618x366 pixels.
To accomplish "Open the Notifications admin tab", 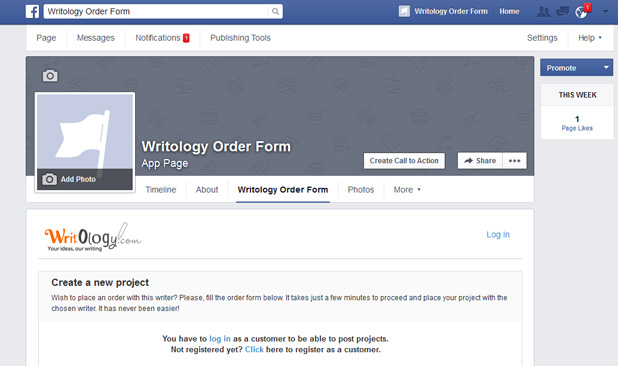I will (x=162, y=38).
